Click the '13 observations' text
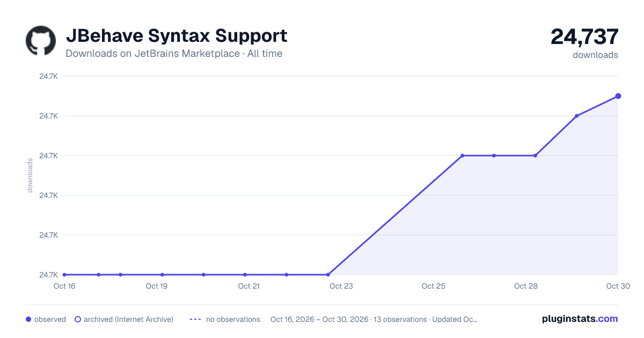 coord(400,319)
